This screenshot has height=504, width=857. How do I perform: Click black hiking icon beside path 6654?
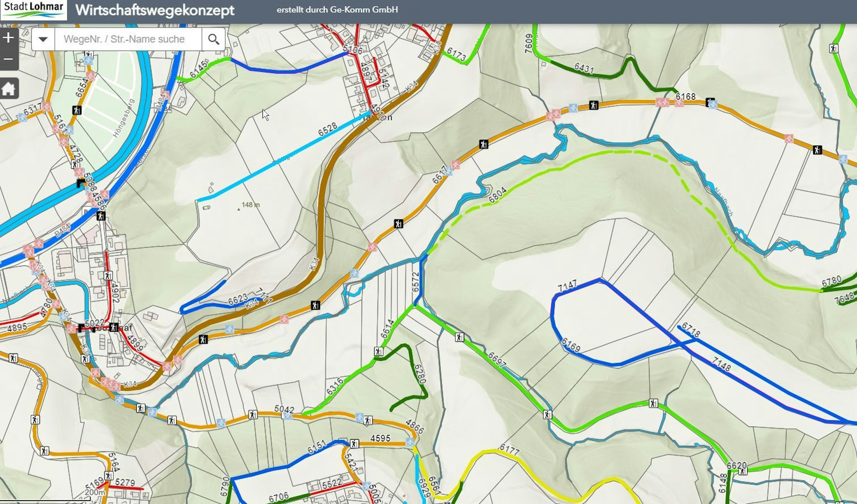(x=77, y=110)
